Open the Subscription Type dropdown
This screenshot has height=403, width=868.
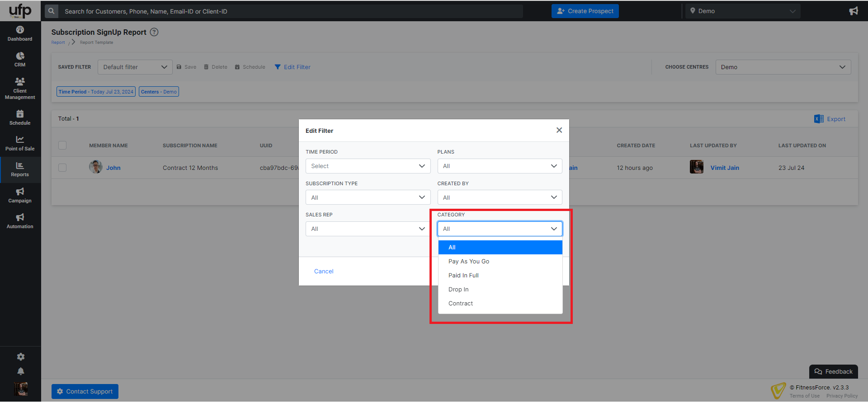(368, 197)
